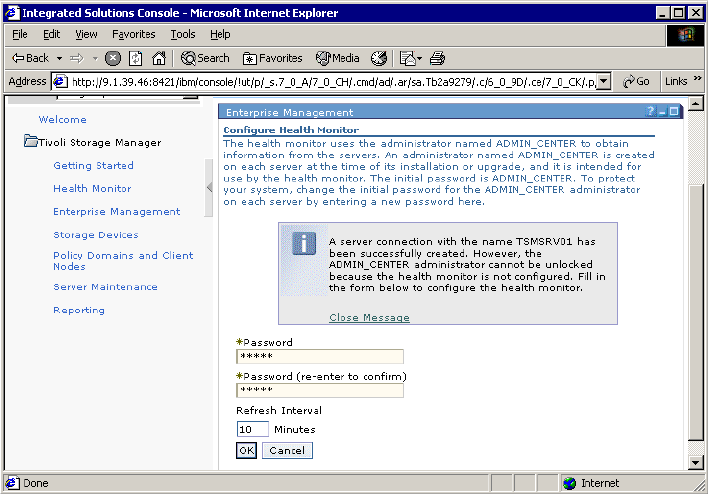Viewport: 708px width, 494px height.
Task: Click the Stop loading icon
Action: point(113,58)
